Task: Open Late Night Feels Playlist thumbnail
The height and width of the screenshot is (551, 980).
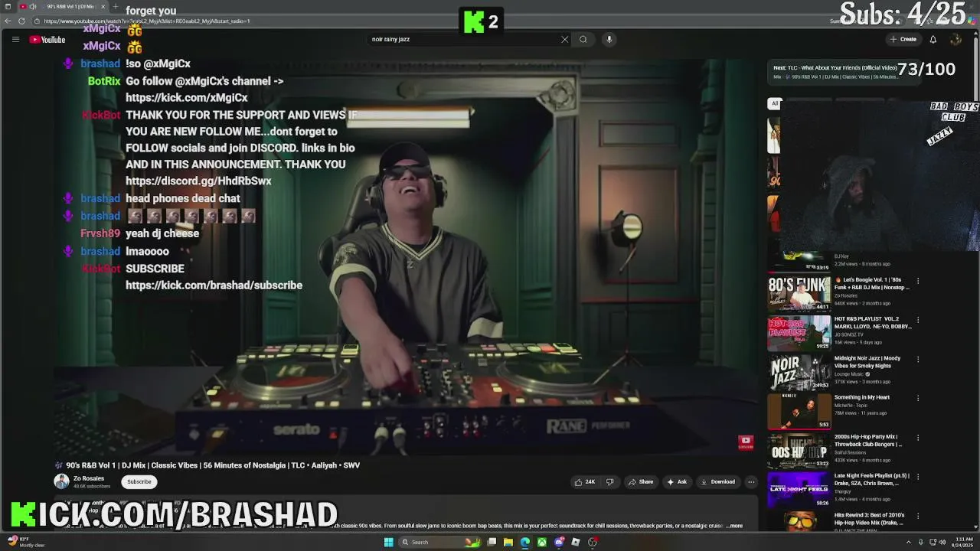Action: pyautogui.click(x=799, y=489)
